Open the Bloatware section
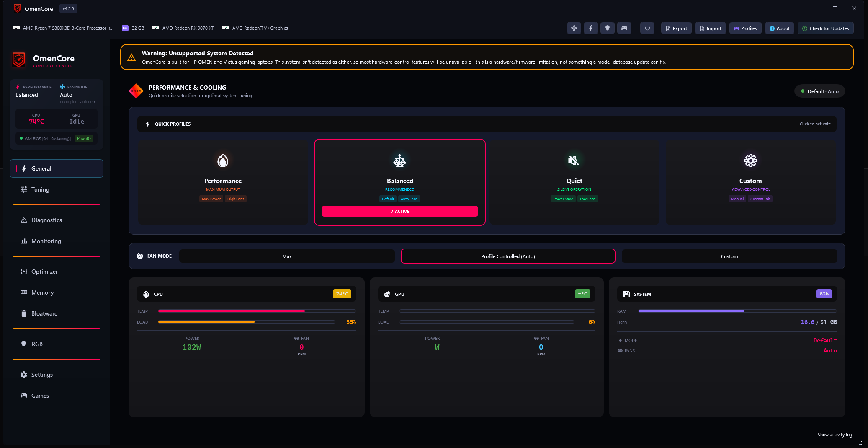Image resolution: width=868 pixels, height=448 pixels. pyautogui.click(x=57, y=313)
